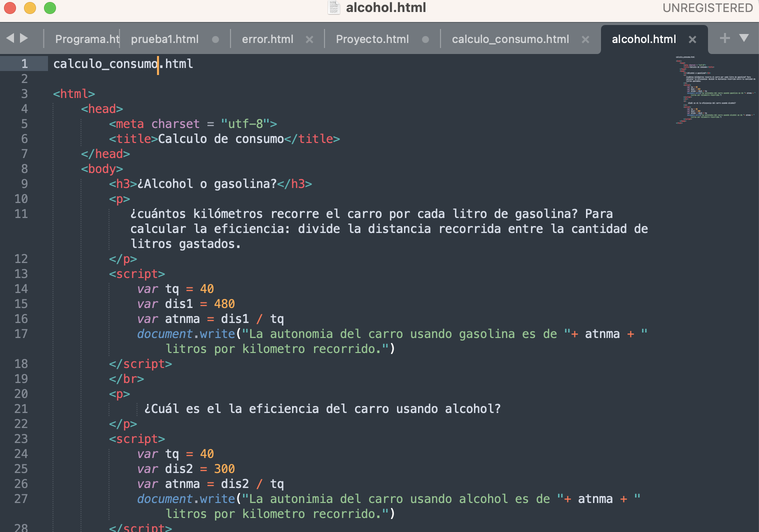Click the second <script> tag on line 23
The width and height of the screenshot is (759, 532).
click(x=137, y=438)
